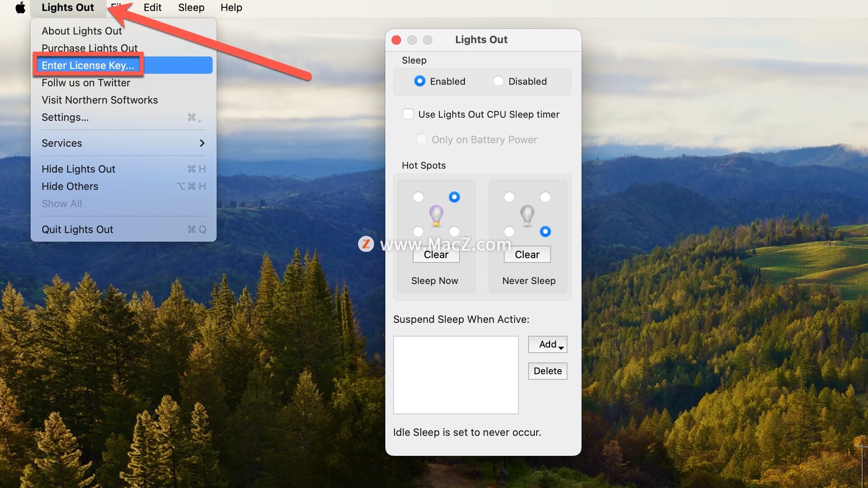The width and height of the screenshot is (868, 488).
Task: Select bottom-right hot spot for Never Sleep
Action: click(546, 231)
